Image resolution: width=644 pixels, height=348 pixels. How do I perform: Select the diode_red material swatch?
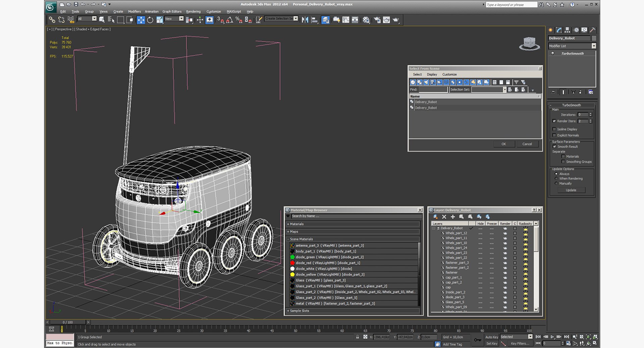point(292,263)
